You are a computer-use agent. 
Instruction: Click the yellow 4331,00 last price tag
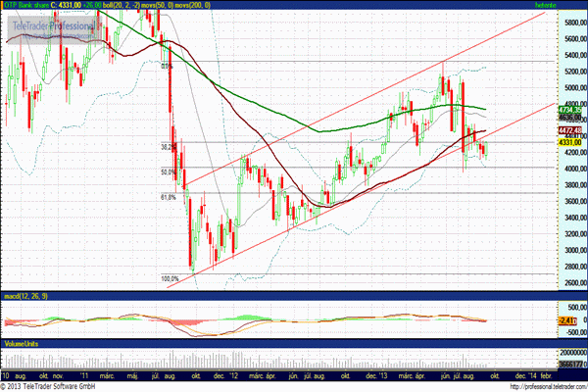571,143
